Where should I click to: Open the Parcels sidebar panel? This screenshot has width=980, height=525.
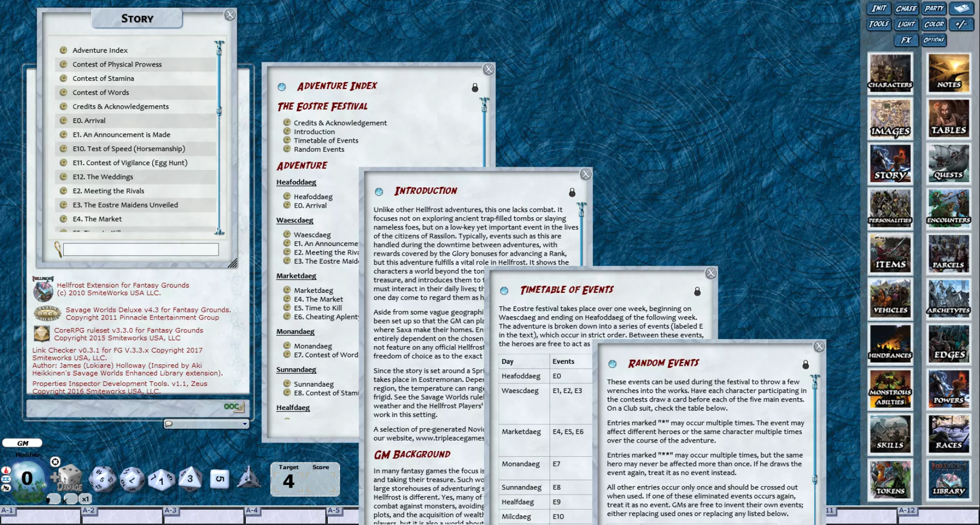click(949, 255)
